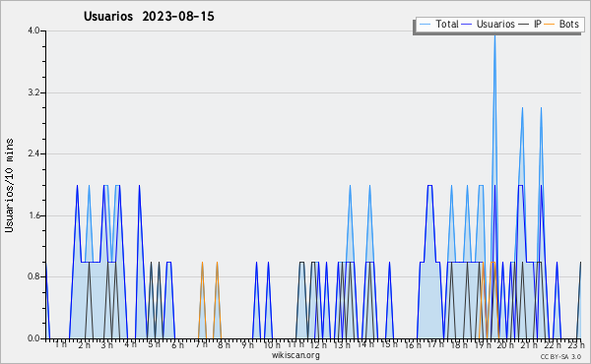591x364 pixels.
Task: Click the light blue Total legend line
Action: (x=425, y=25)
